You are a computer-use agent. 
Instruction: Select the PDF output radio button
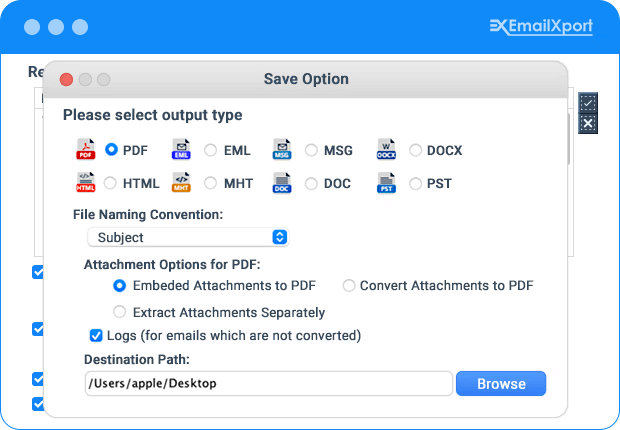click(112, 150)
